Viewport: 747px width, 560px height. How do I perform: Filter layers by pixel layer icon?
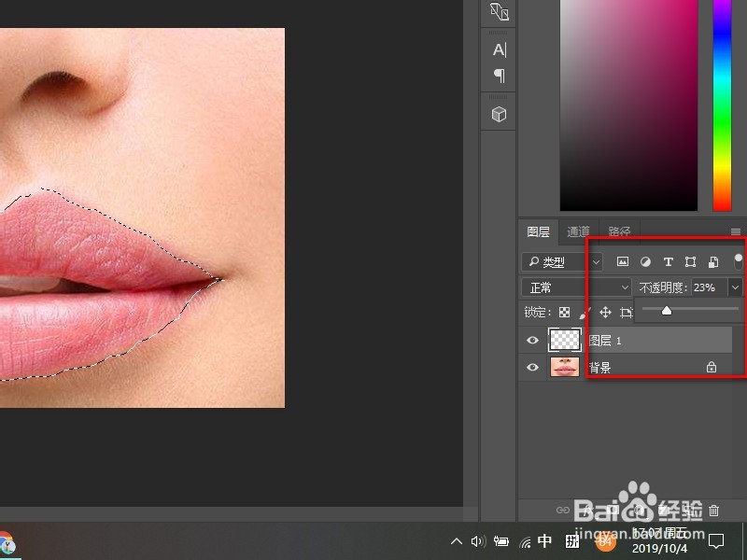coord(622,261)
